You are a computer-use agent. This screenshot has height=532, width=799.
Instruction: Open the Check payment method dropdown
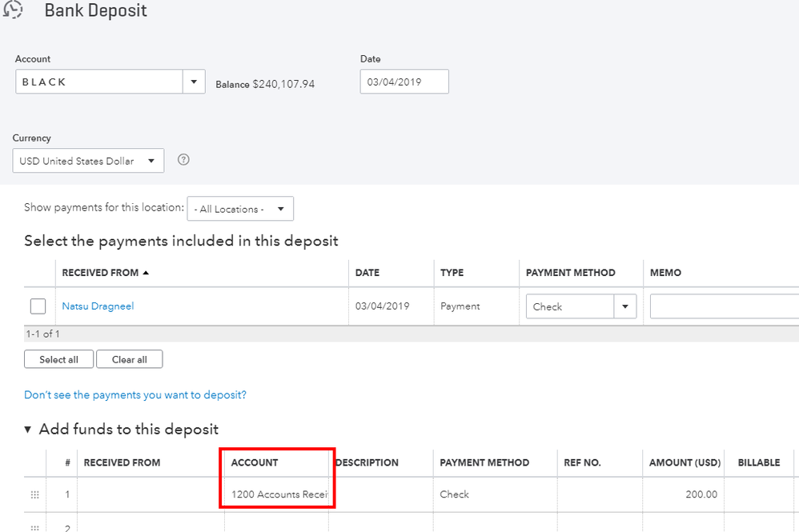point(624,306)
